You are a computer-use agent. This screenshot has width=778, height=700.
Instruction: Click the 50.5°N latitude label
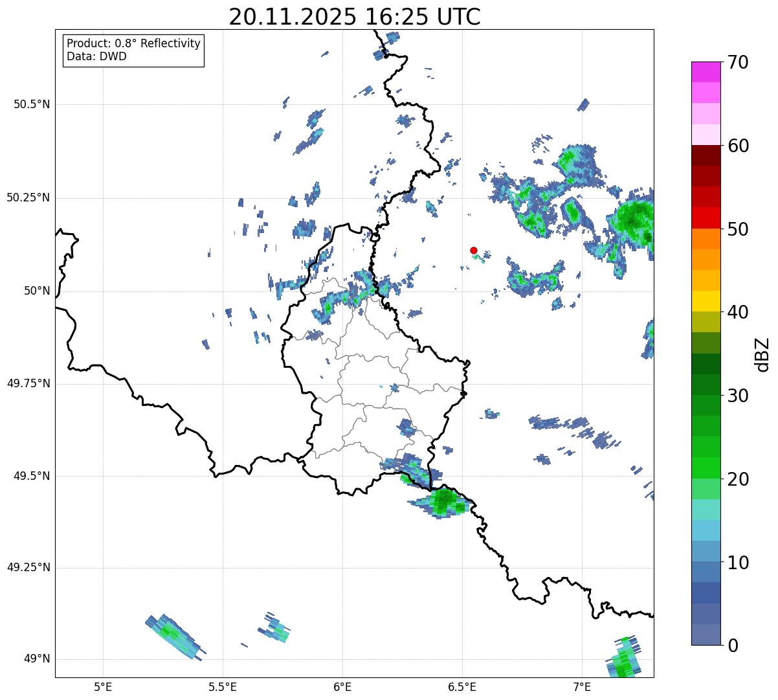point(32,104)
